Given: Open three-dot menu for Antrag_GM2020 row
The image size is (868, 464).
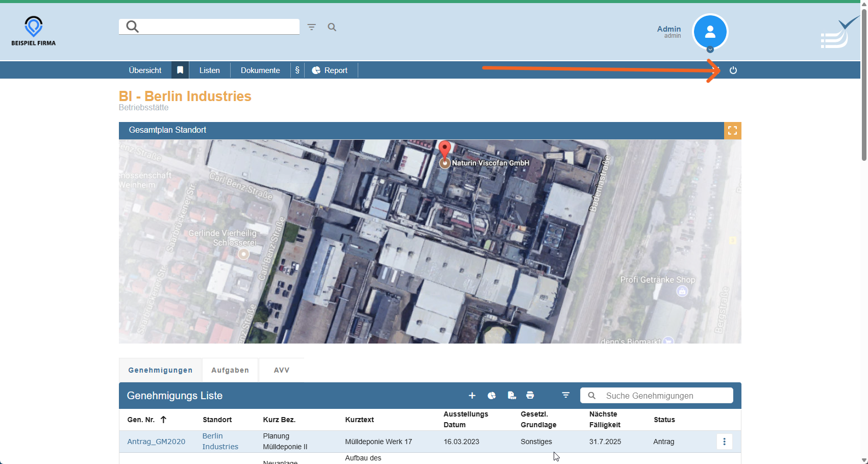Looking at the screenshot, I should (x=724, y=442).
